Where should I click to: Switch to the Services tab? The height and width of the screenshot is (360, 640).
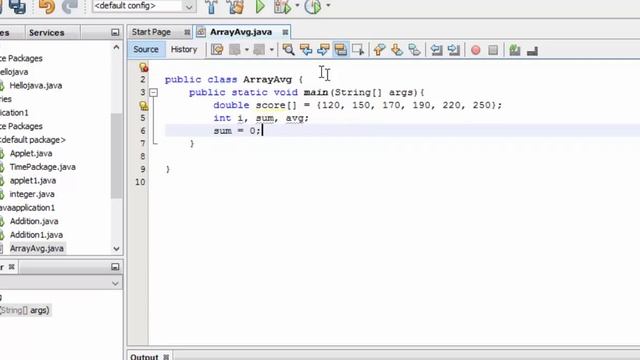click(47, 33)
